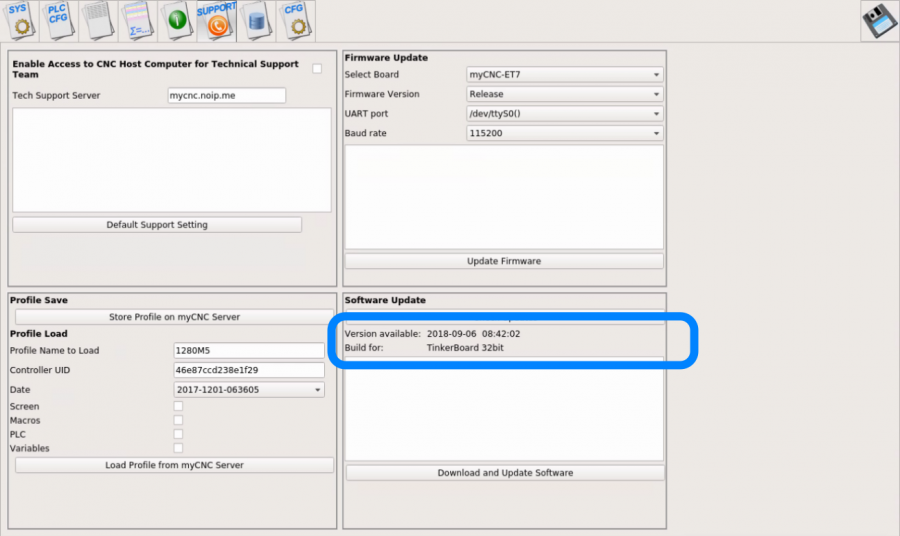900x536 pixels.
Task: Expand the Select Board dropdown
Action: point(564,75)
